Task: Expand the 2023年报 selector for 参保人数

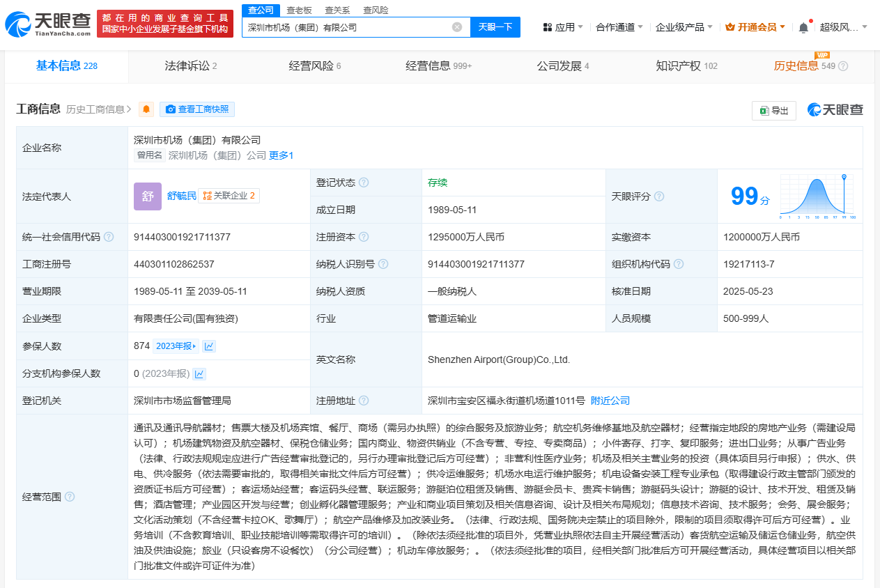Action: click(x=176, y=346)
